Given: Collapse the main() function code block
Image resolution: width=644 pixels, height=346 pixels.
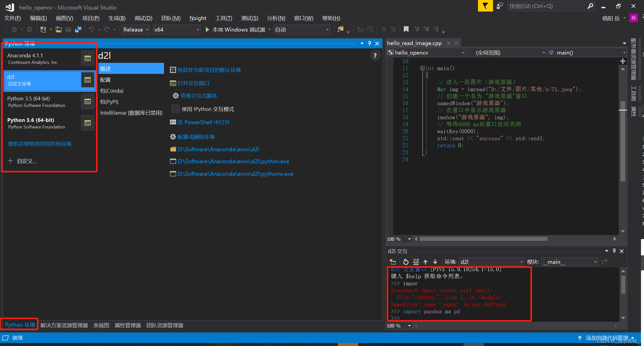Looking at the screenshot, I should point(422,68).
